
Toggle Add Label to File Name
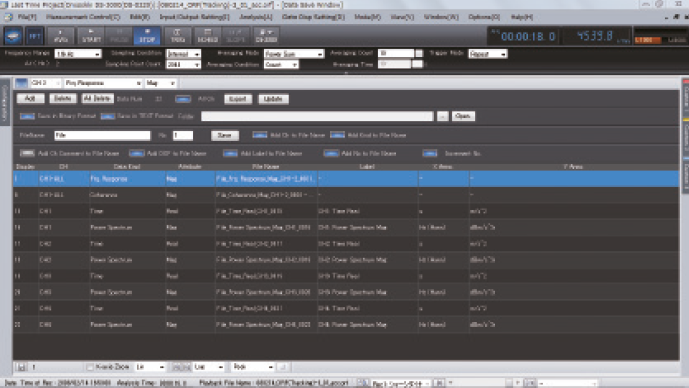(x=230, y=153)
